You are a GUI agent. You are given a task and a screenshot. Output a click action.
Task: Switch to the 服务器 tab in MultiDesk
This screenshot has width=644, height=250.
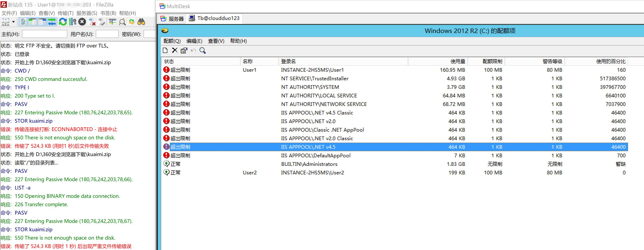tap(172, 19)
